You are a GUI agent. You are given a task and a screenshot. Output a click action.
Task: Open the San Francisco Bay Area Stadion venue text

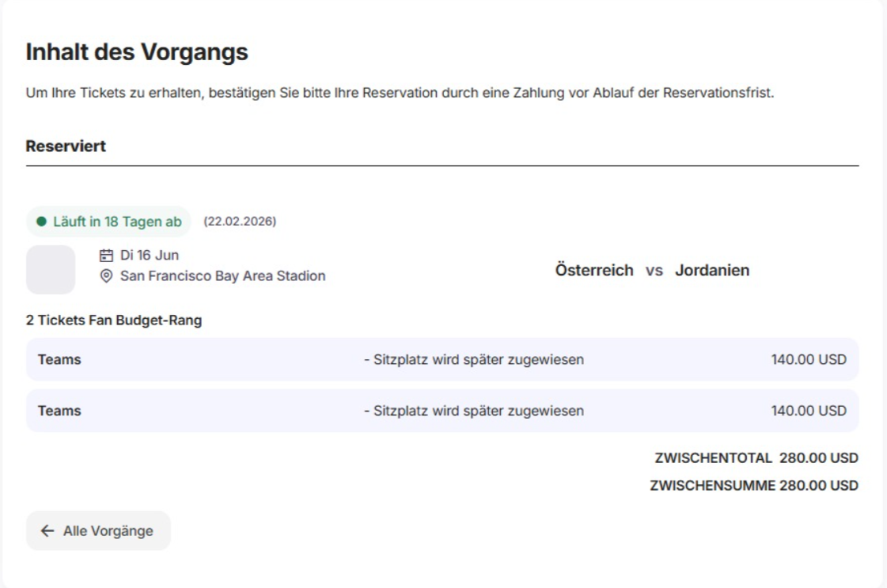point(222,276)
